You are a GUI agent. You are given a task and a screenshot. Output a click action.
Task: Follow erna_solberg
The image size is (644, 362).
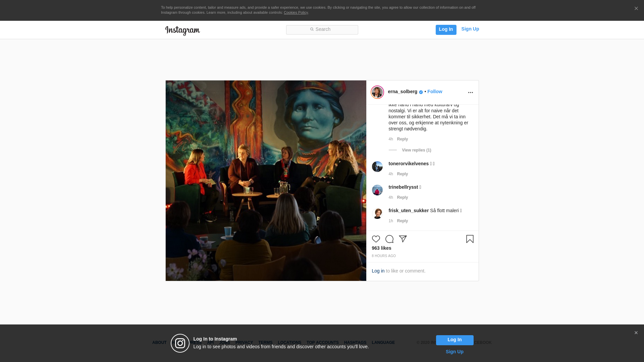click(x=434, y=92)
